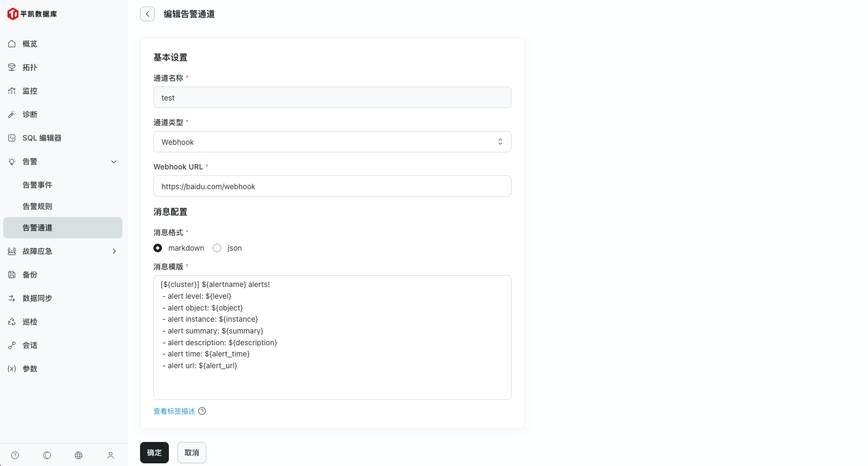Go to 告警规则 submenu item
The image size is (868, 466).
point(37,206)
